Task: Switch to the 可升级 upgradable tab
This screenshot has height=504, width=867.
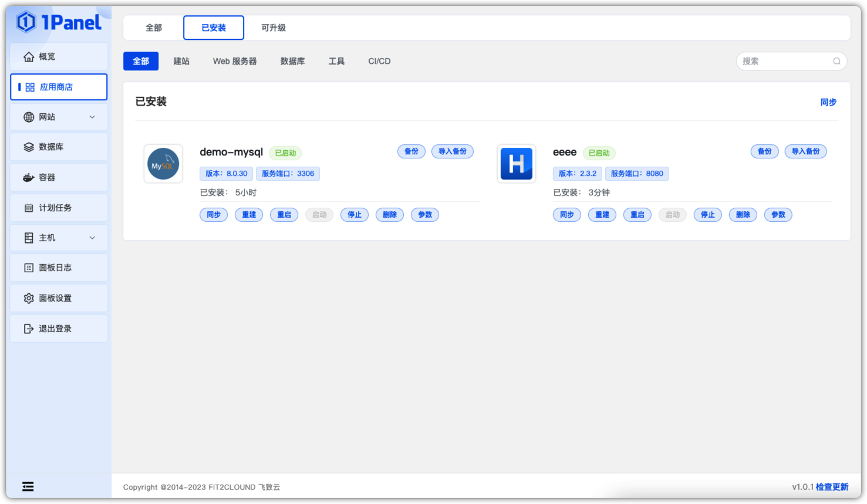Action: (x=273, y=27)
